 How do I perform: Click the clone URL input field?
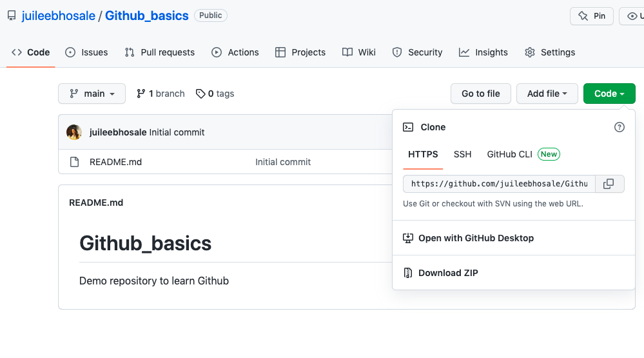(x=499, y=184)
